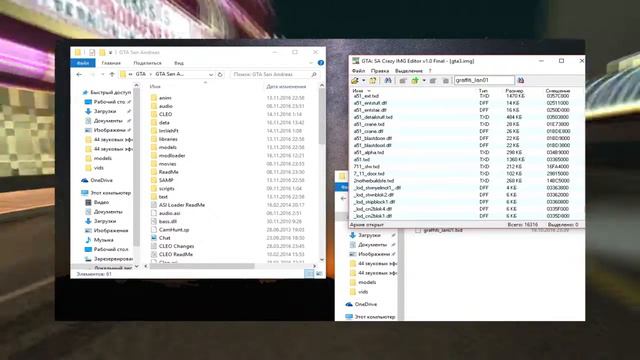640x360 pixels.
Task: Click the up-one-level arrow in Explorer
Action: click(x=112, y=74)
